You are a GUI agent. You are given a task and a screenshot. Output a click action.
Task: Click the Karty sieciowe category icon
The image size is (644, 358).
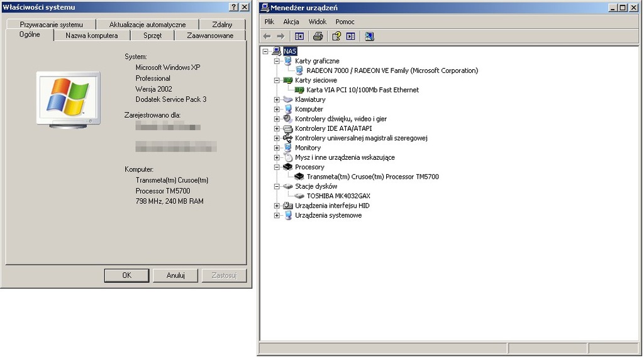point(288,80)
